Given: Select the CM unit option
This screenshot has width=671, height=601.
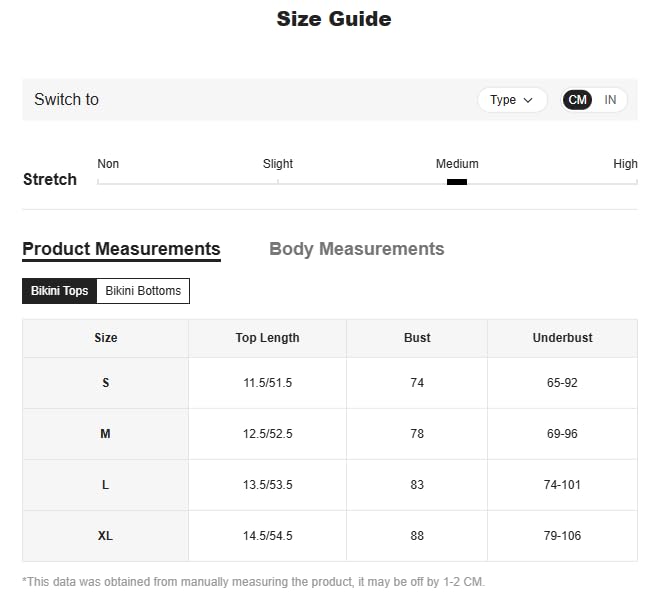Looking at the screenshot, I should 578,100.
